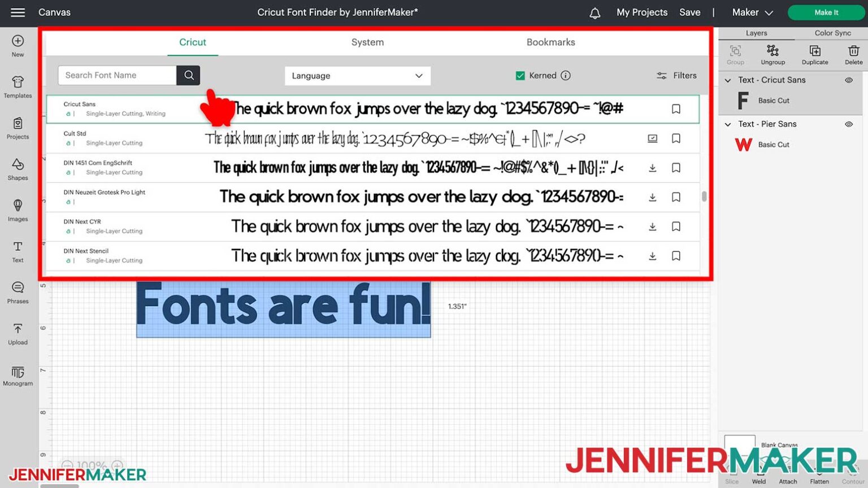Open the Monogram tool
The image size is (868, 488).
click(x=18, y=376)
